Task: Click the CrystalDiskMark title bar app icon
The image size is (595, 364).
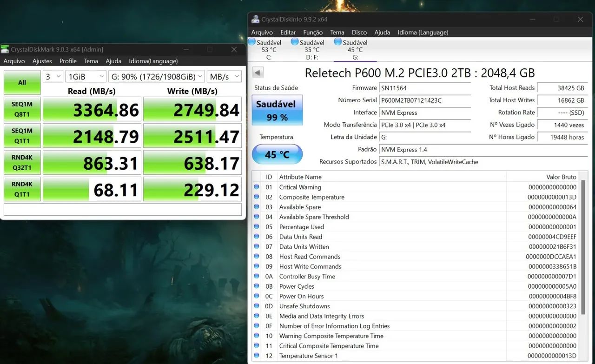Action: coord(5,49)
